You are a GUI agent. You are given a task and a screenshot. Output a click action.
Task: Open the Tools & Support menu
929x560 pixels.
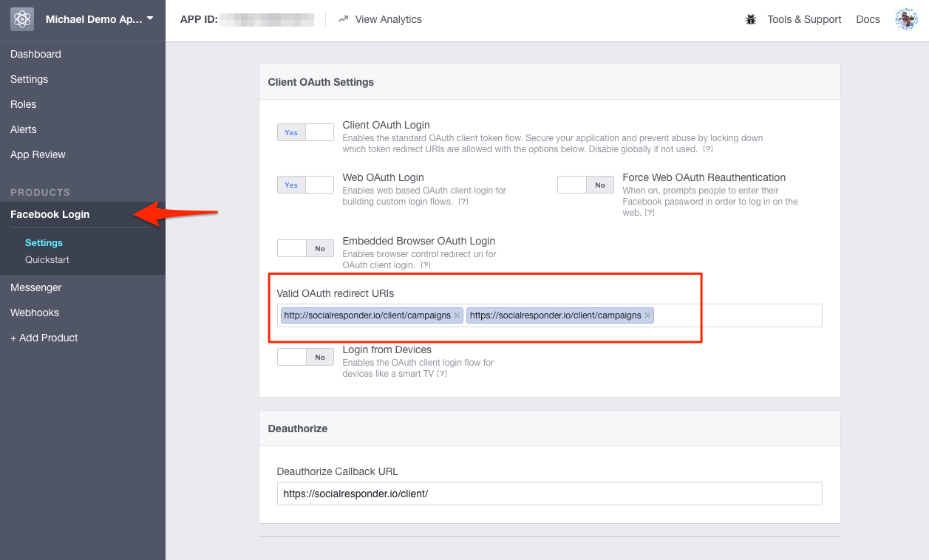click(x=804, y=19)
